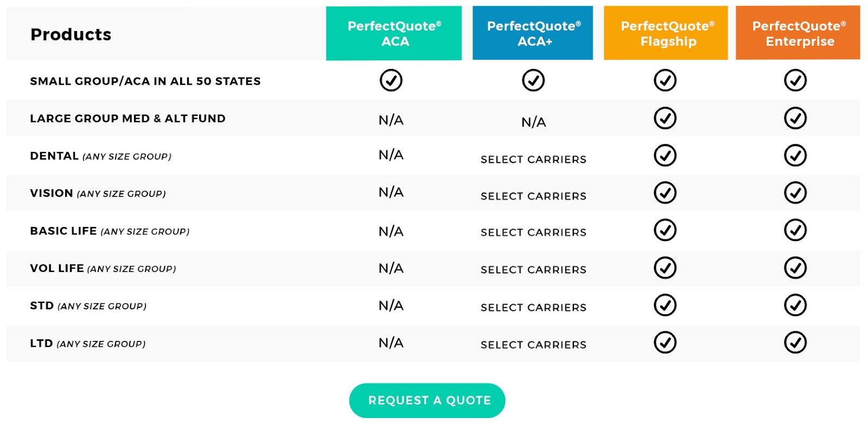The width and height of the screenshot is (868, 437).
Task: Click the Large Group Med & Alt Fund label
Action: point(127,119)
